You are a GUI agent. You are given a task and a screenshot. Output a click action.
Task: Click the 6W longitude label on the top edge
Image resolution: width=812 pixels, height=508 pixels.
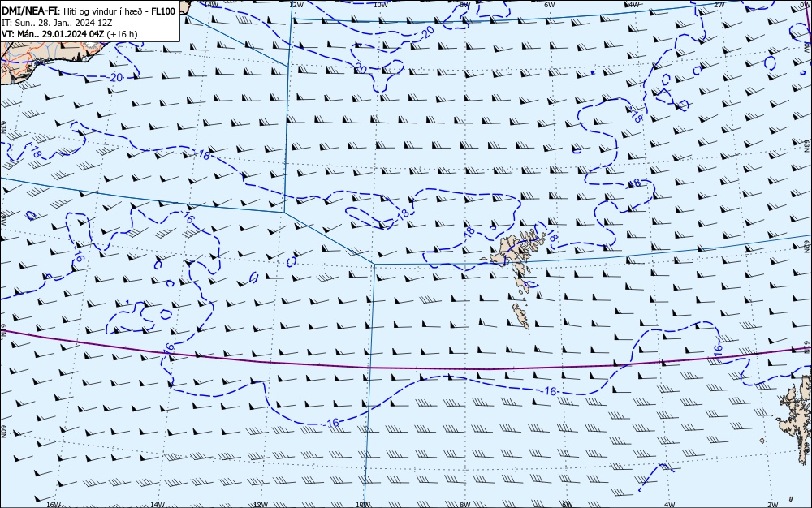[550, 5]
